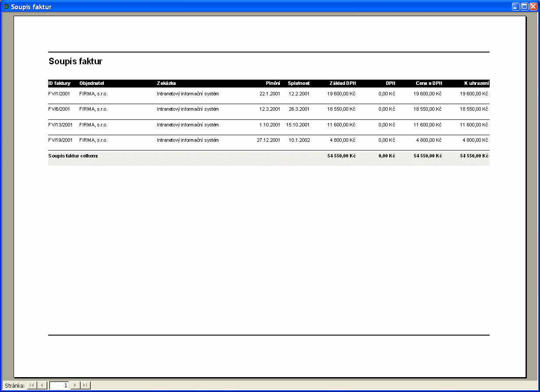Restore down the Soupis faktur window
This screenshot has height=392, width=540.
point(525,7)
